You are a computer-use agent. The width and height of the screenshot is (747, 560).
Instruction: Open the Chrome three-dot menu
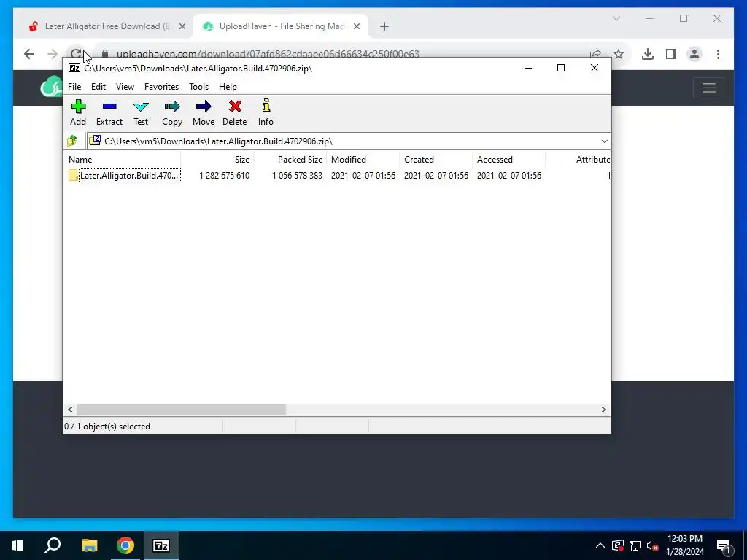pyautogui.click(x=718, y=54)
